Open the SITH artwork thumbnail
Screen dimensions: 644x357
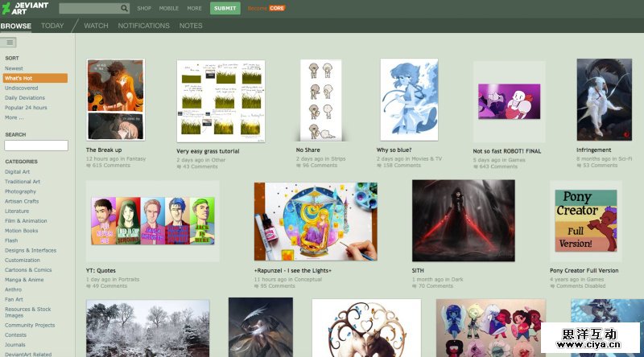pyautogui.click(x=464, y=221)
